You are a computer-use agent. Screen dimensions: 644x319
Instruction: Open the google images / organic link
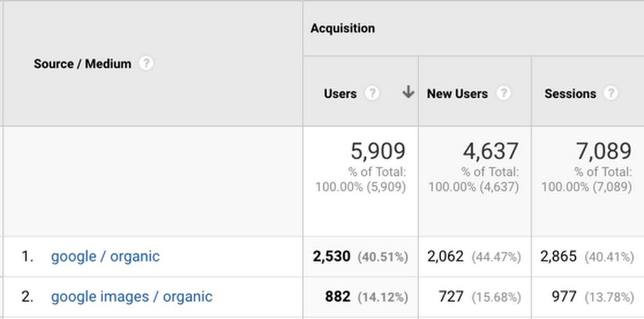(131, 296)
